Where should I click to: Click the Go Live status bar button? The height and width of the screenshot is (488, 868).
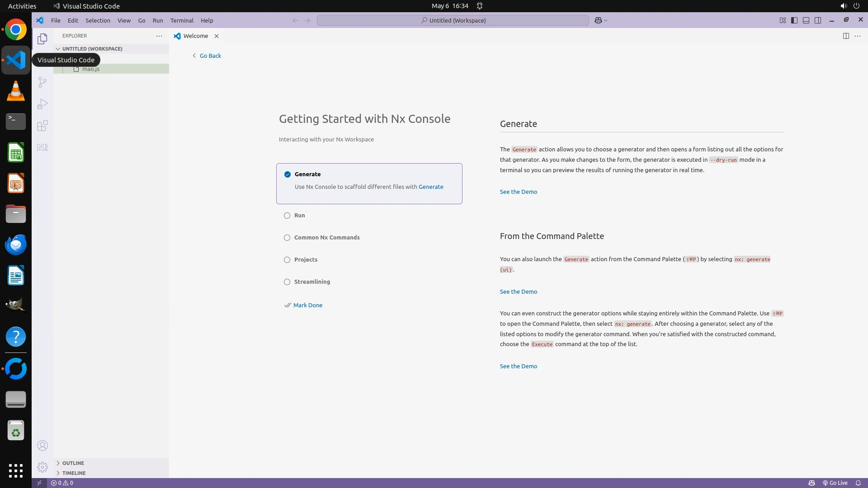pos(835,483)
